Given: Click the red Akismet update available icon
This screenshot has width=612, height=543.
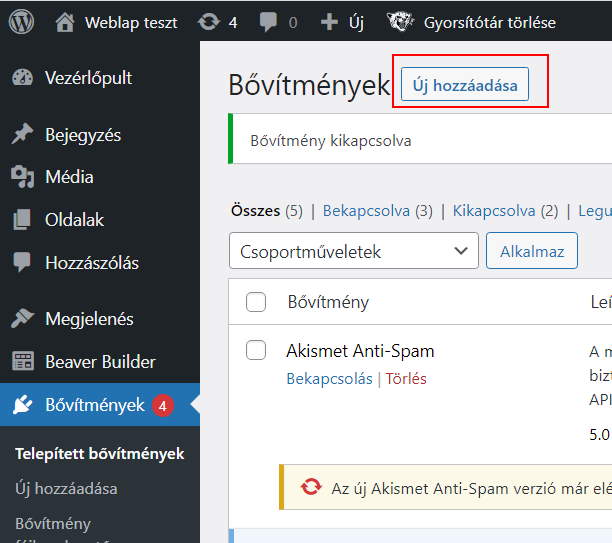Looking at the screenshot, I should [311, 487].
